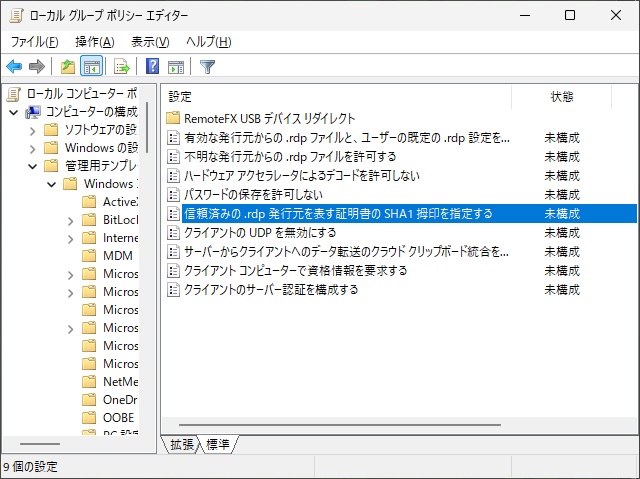Collapse the 管理用テンプレート tree node

pyautogui.click(x=32, y=166)
